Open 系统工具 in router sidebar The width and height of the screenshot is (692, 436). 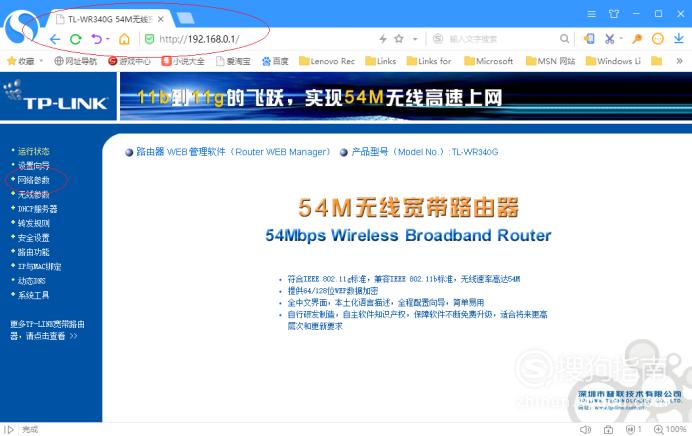[34, 295]
